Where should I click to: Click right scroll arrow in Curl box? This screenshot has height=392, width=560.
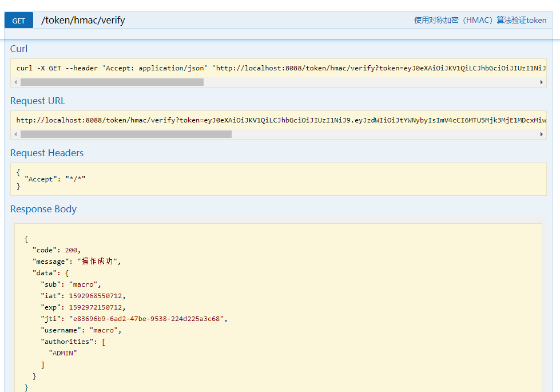pos(542,82)
